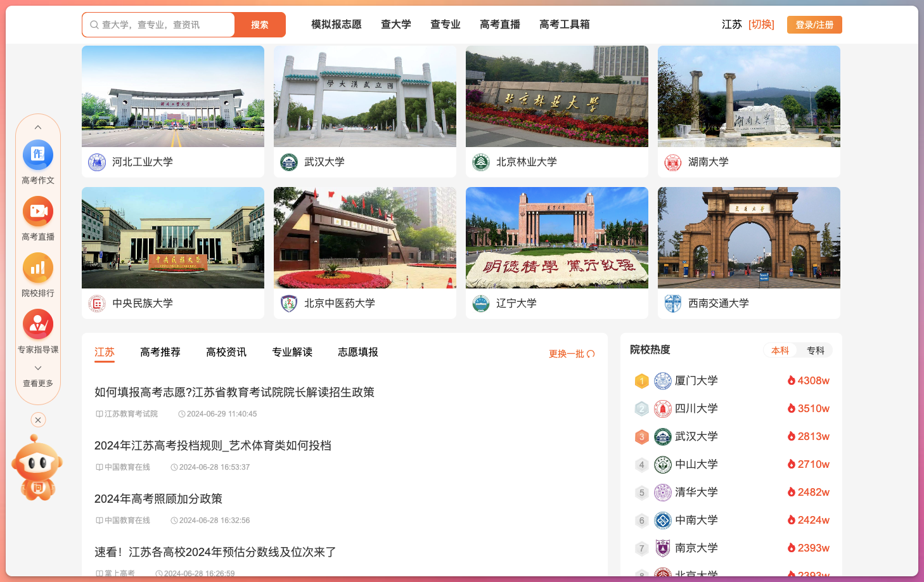924x582 pixels.
Task: Click the 江苏教育考试院 source label
Action: 131,414
